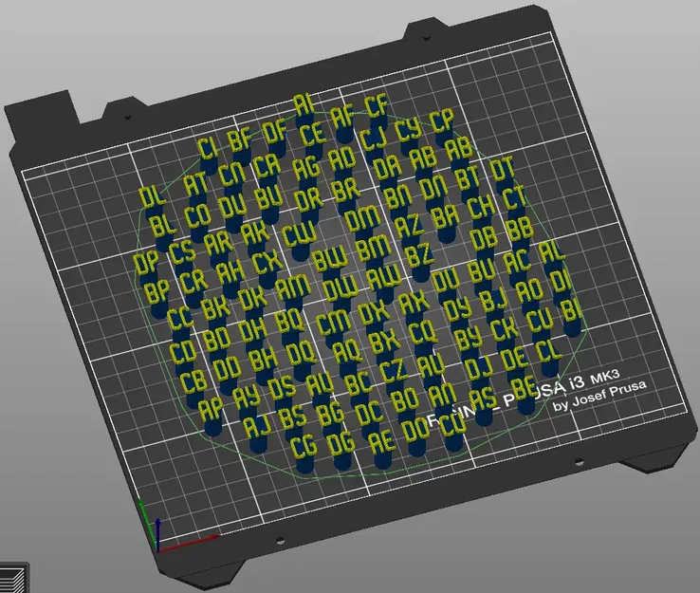Select the object labeled AF
Viewport: 700px width, 593px height.
coord(342,118)
